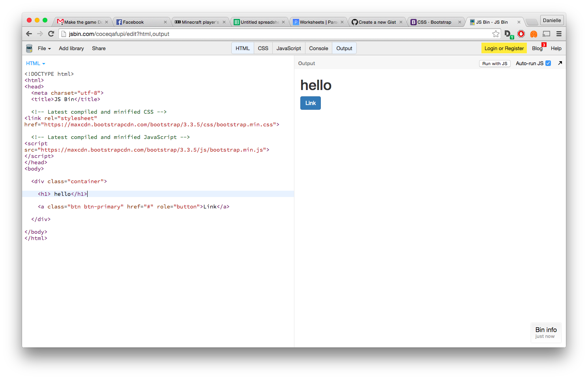Open the Help link

(x=556, y=48)
